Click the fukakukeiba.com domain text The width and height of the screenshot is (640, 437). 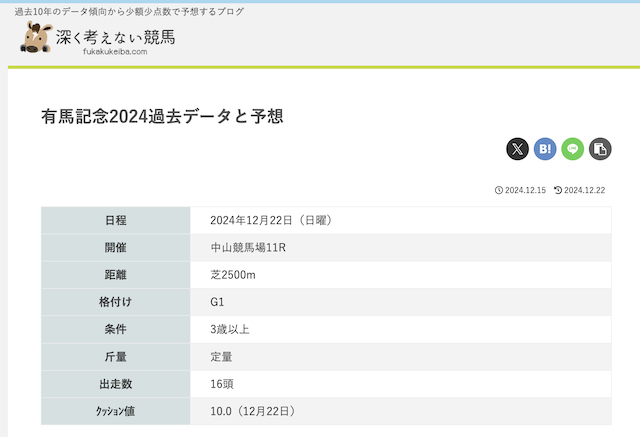point(115,52)
